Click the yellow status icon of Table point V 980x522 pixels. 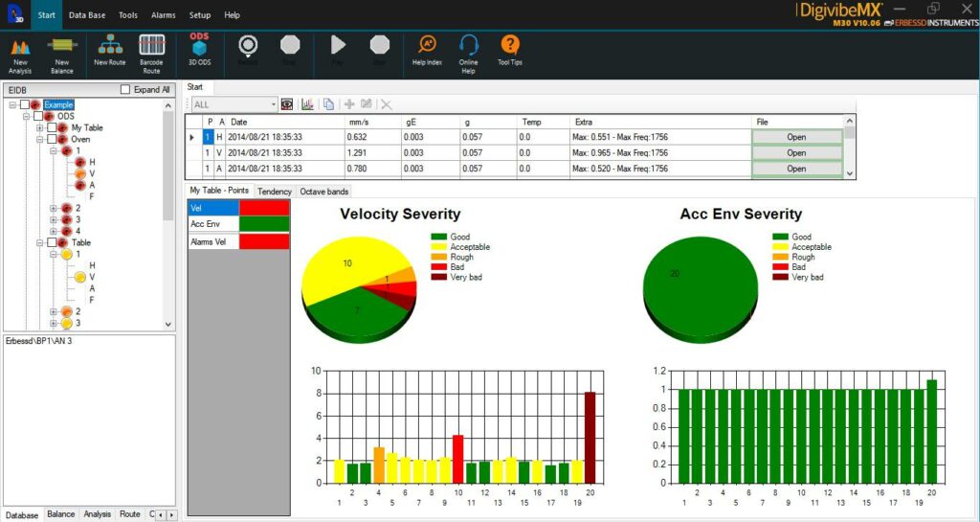coord(80,277)
